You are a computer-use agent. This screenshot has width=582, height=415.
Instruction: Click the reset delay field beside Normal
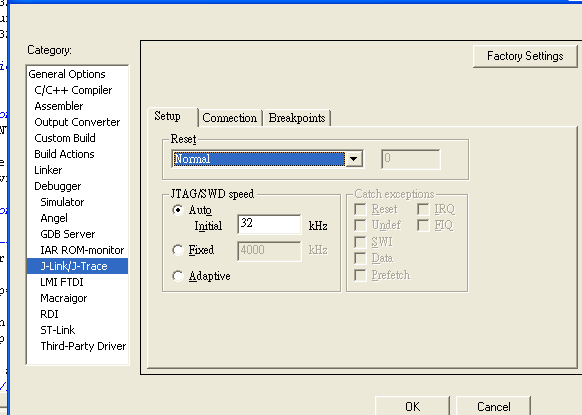pyautogui.click(x=411, y=159)
